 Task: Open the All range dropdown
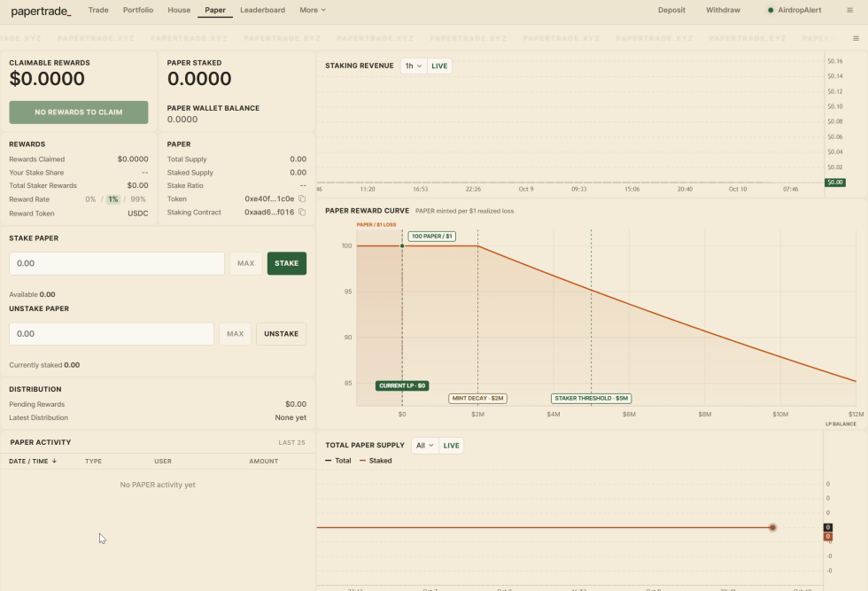coord(425,446)
